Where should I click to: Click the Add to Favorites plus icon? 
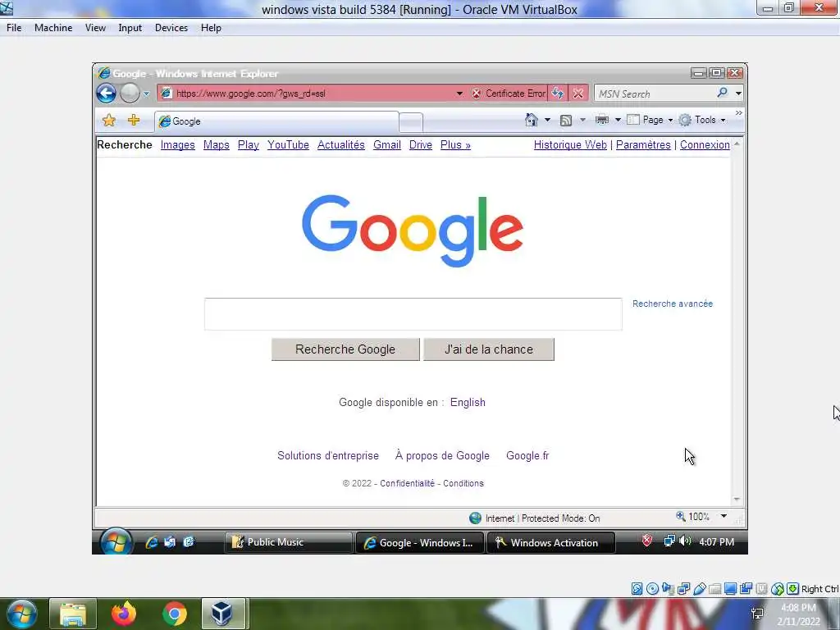pyautogui.click(x=134, y=120)
